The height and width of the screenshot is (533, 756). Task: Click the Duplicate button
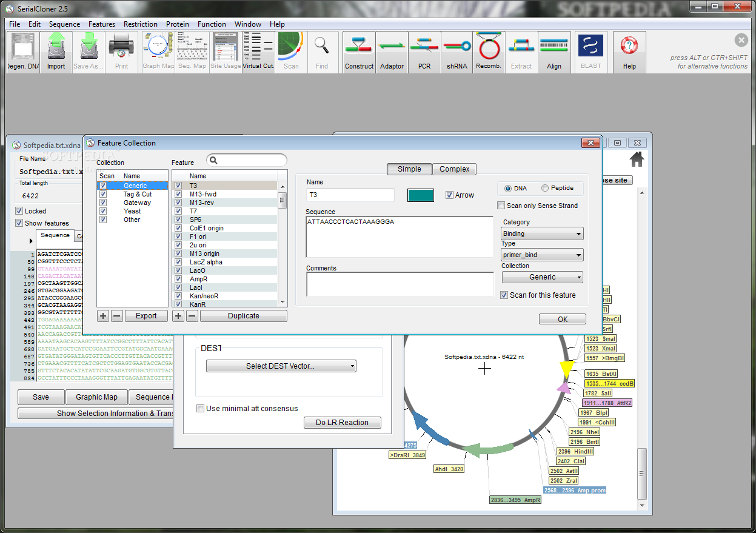point(244,316)
